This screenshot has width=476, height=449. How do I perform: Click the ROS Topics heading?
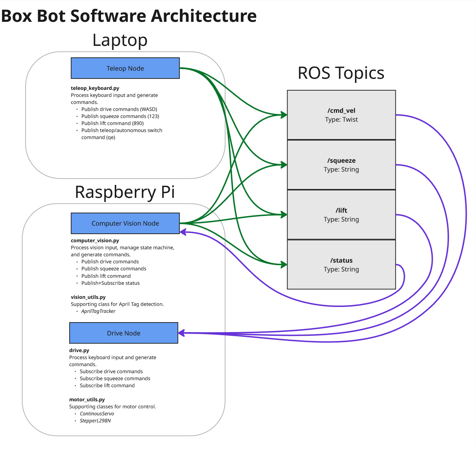[341, 73]
